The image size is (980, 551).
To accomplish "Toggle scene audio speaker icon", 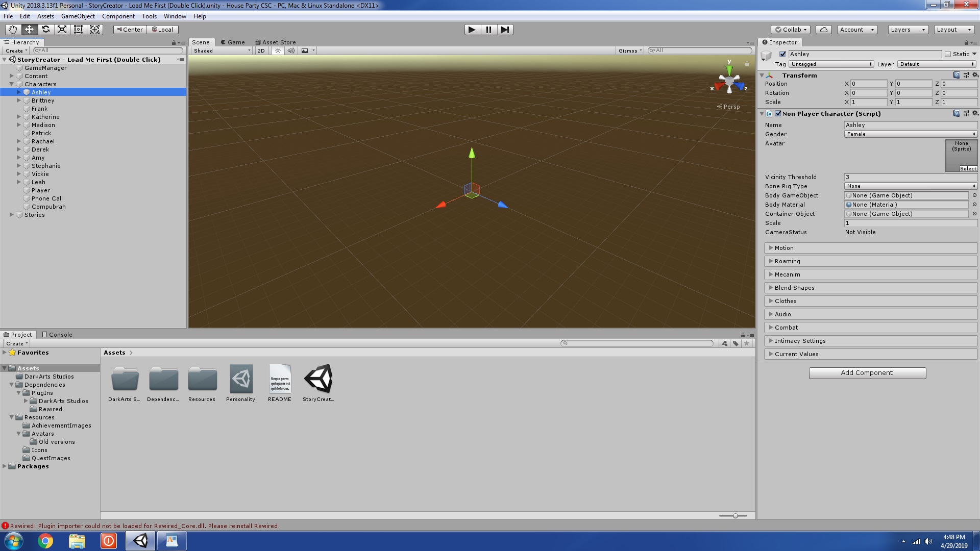I will coord(291,51).
